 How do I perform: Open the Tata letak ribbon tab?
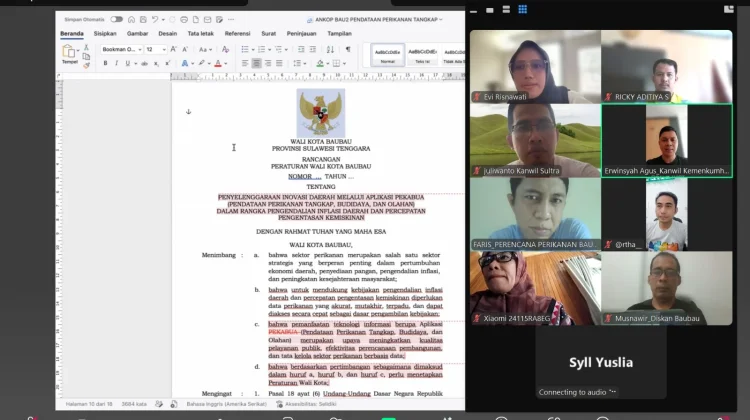tap(200, 33)
